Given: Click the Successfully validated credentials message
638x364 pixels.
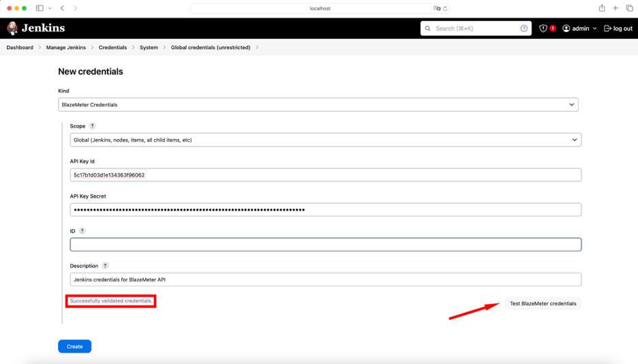Looking at the screenshot, I should coord(111,301).
